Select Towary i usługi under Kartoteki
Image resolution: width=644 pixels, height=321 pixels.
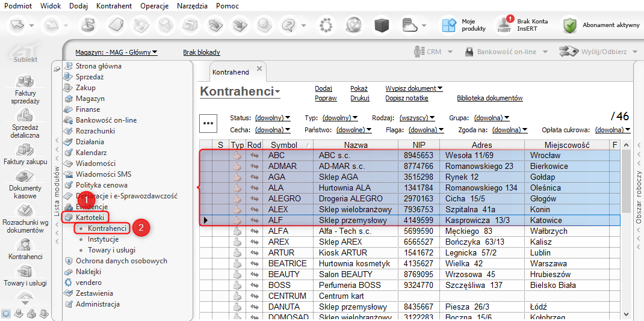click(111, 249)
